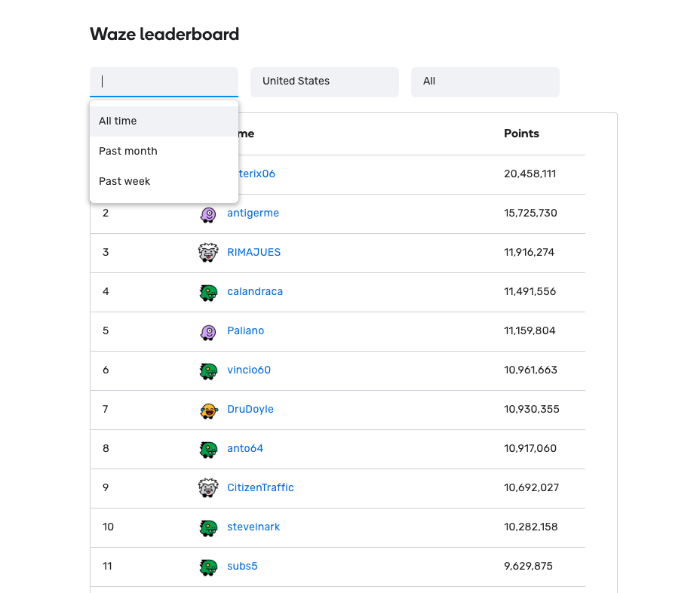Open the All filter dropdown
700x593 pixels.
(485, 81)
